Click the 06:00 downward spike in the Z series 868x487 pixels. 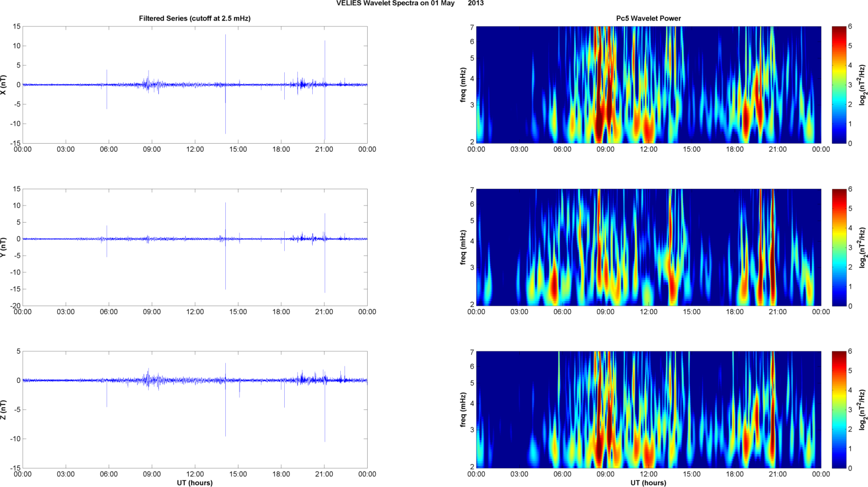(x=107, y=393)
